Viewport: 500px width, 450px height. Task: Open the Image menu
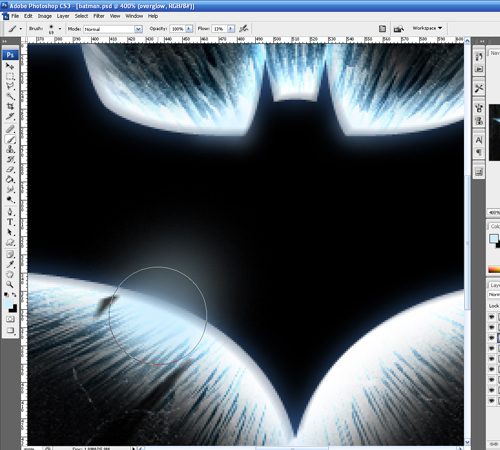click(x=45, y=16)
